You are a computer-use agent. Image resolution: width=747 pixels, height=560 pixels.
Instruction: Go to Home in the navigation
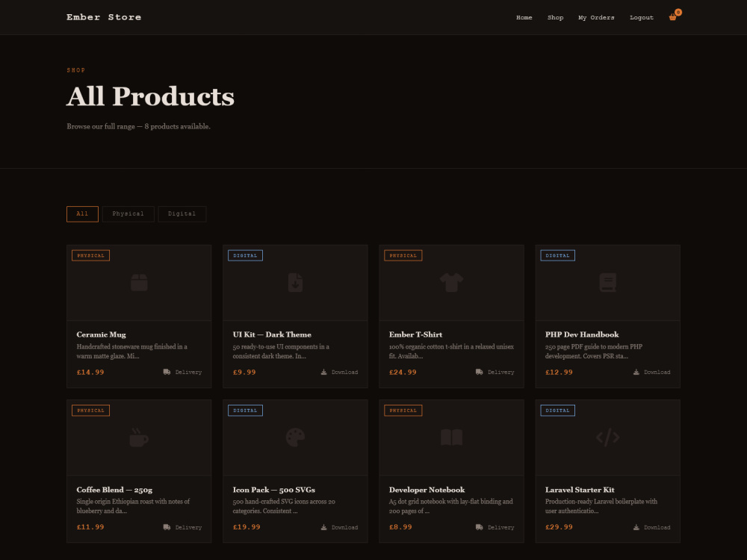(524, 18)
